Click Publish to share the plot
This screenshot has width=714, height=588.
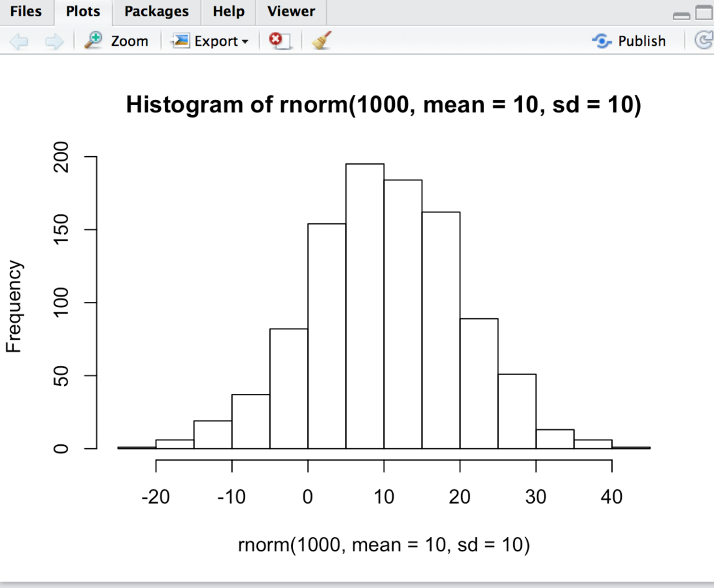coord(629,41)
